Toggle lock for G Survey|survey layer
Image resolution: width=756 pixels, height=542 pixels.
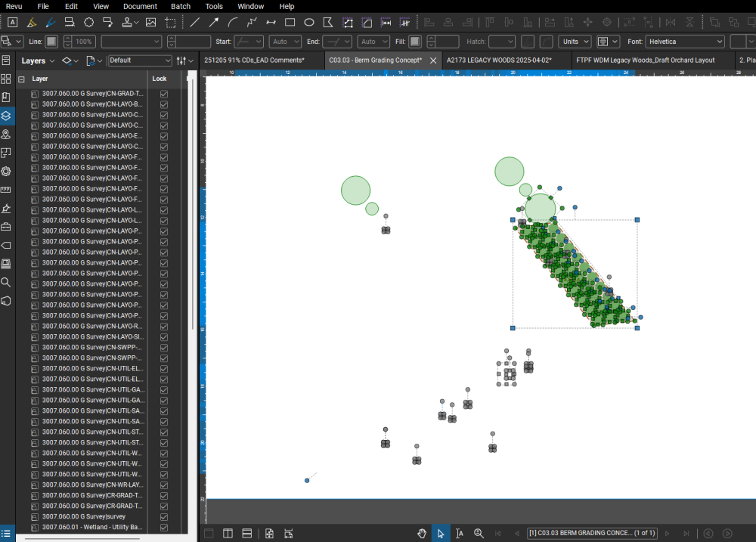click(164, 517)
